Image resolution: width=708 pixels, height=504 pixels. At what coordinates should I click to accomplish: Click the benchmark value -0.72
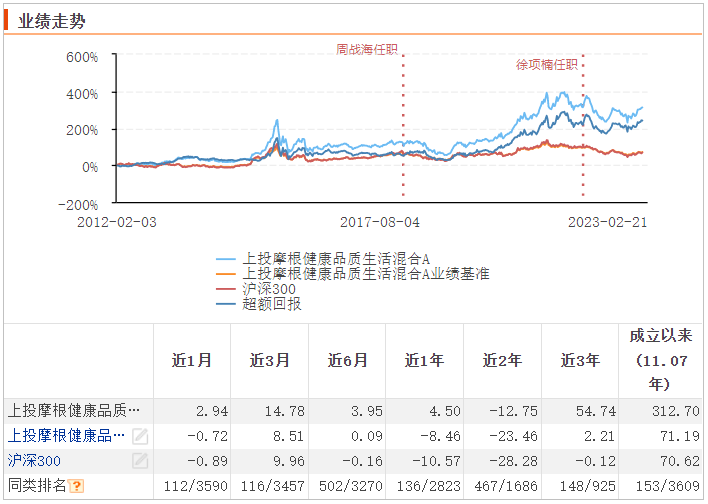pos(208,436)
